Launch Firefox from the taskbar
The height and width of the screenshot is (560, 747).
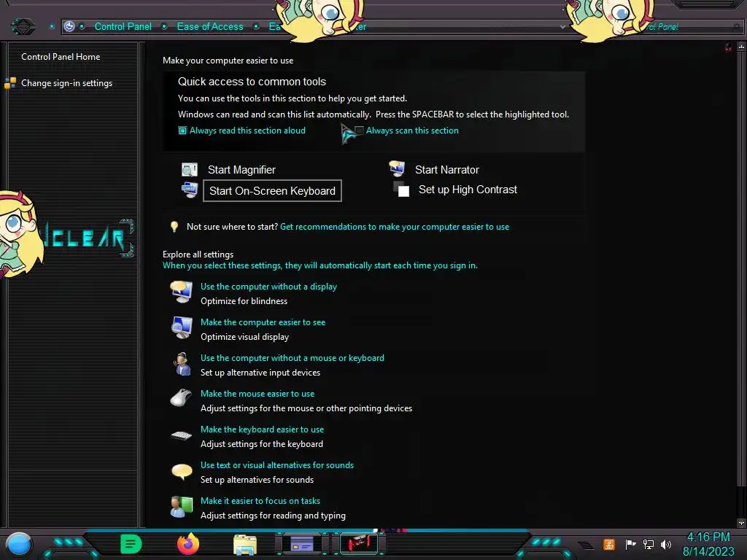click(x=188, y=544)
